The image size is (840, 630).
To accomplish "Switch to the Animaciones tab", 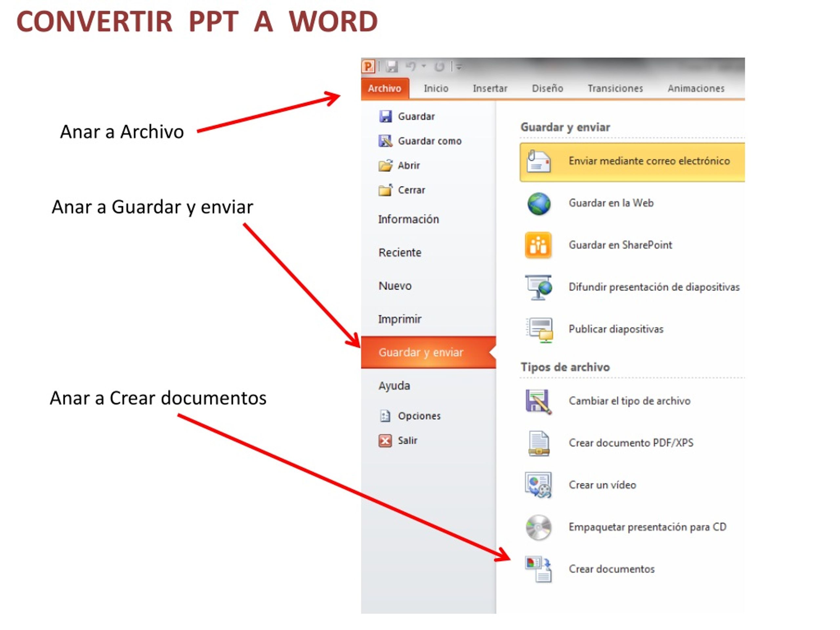I will [696, 89].
